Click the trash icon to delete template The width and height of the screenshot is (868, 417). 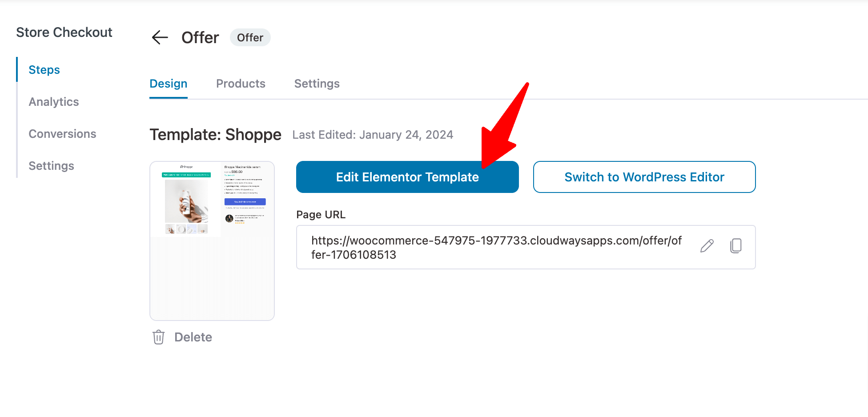point(158,337)
